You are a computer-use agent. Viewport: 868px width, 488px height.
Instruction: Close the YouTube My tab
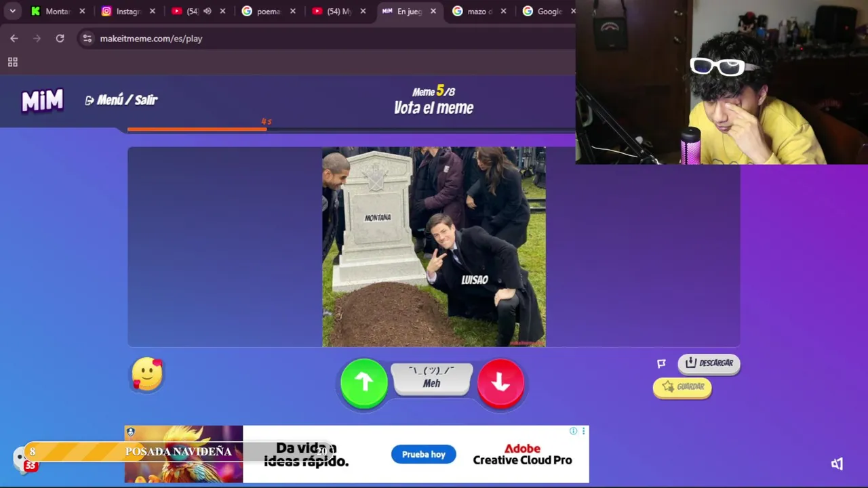click(x=363, y=11)
